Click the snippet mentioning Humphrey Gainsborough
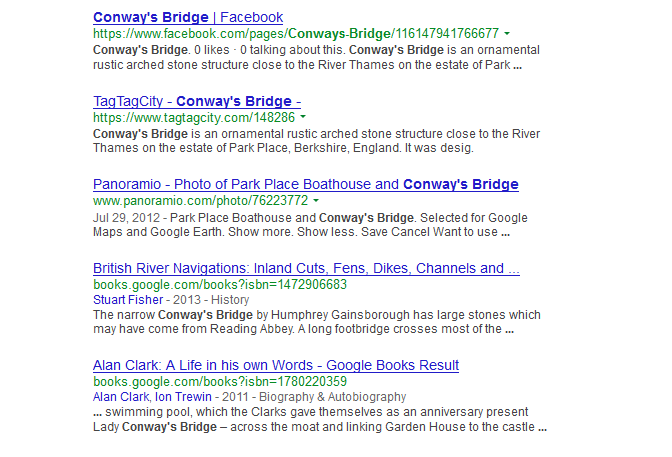This screenshot has height=457, width=672. pos(317,322)
